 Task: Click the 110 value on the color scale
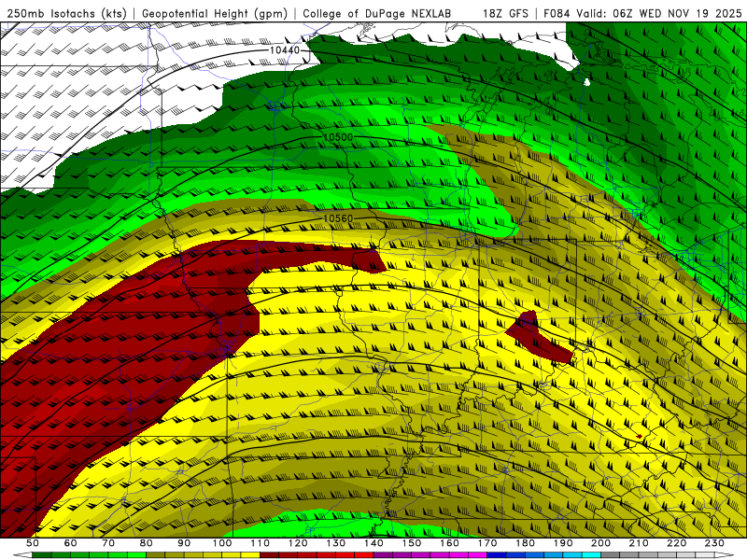point(261,543)
